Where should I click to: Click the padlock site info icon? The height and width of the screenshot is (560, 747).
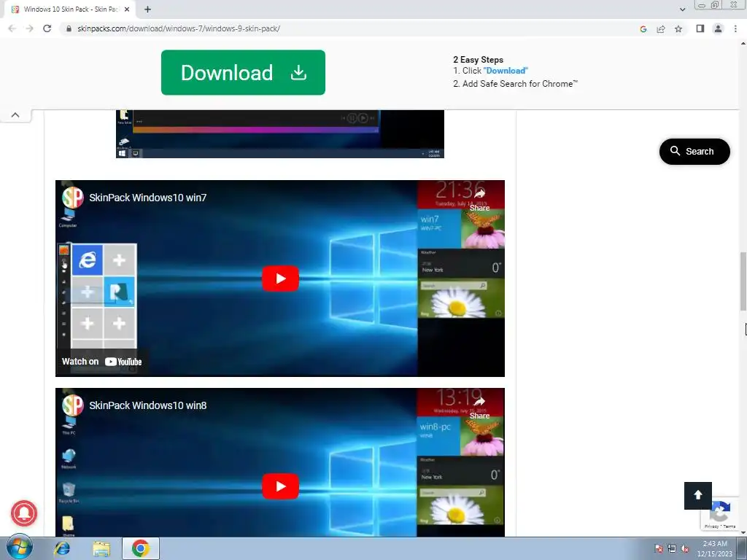click(69, 28)
